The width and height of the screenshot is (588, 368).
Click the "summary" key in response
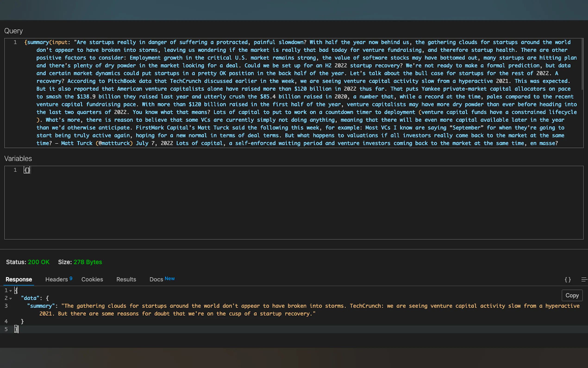(x=41, y=306)
